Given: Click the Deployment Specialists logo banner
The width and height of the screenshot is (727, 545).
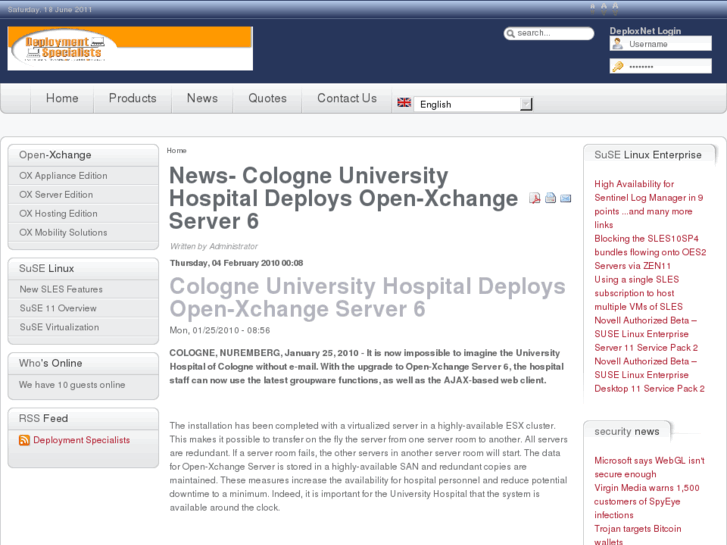Looking at the screenshot, I should click(130, 48).
